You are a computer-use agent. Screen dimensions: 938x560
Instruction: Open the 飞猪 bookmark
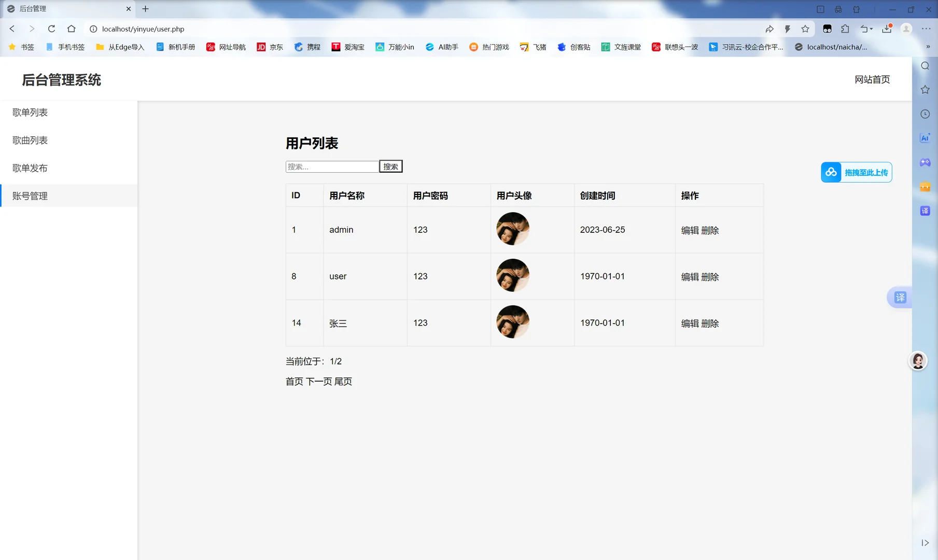[x=533, y=47]
